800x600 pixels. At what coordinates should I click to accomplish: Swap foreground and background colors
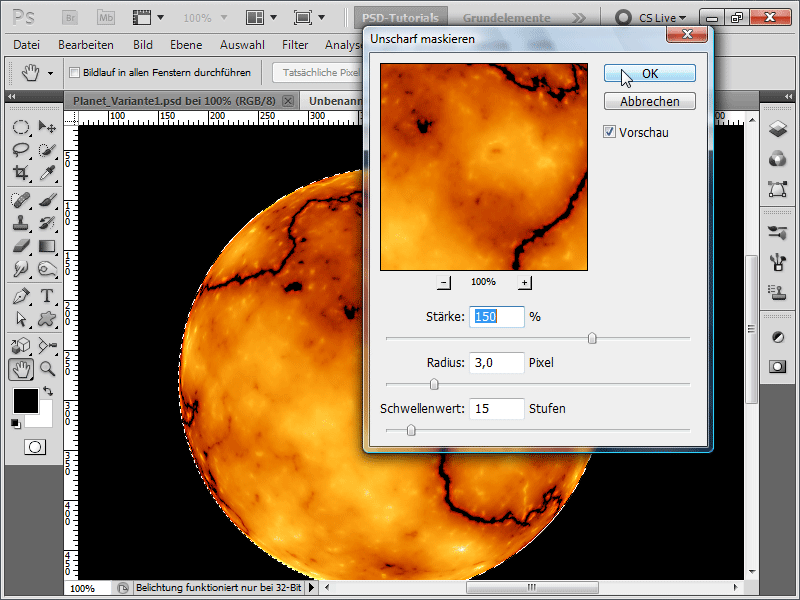(x=47, y=391)
